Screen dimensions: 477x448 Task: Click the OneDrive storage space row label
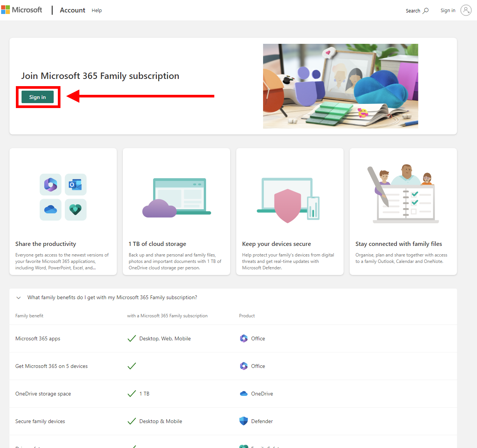point(43,394)
